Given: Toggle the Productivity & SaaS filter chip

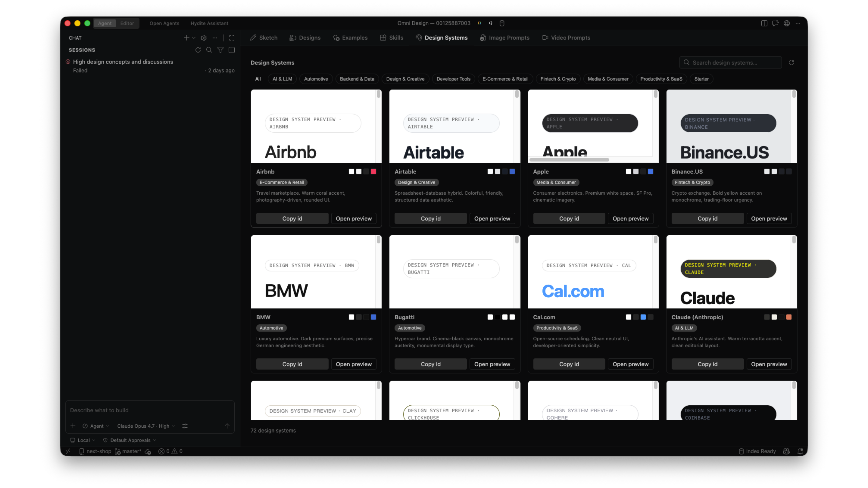Looking at the screenshot, I should point(661,79).
